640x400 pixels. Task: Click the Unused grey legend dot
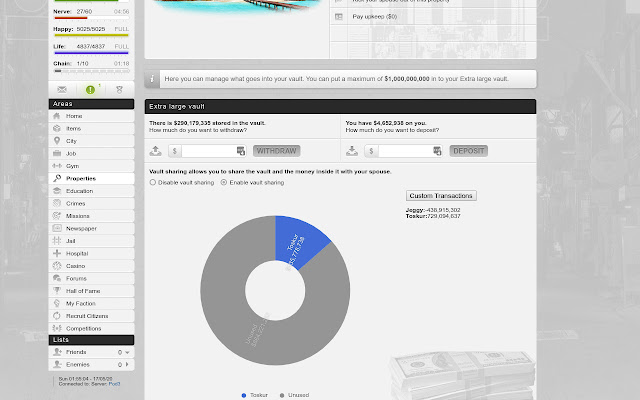click(x=282, y=395)
